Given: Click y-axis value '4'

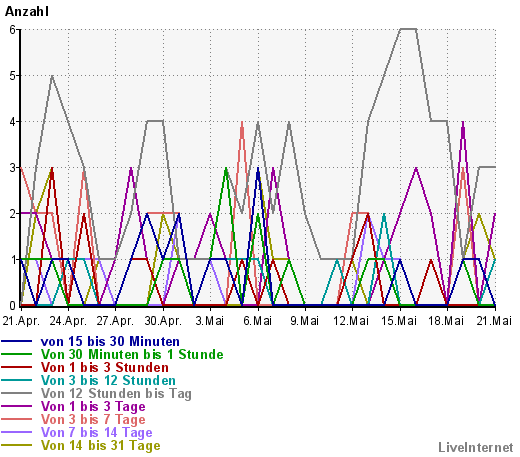Looking at the screenshot, I should [x=13, y=122].
